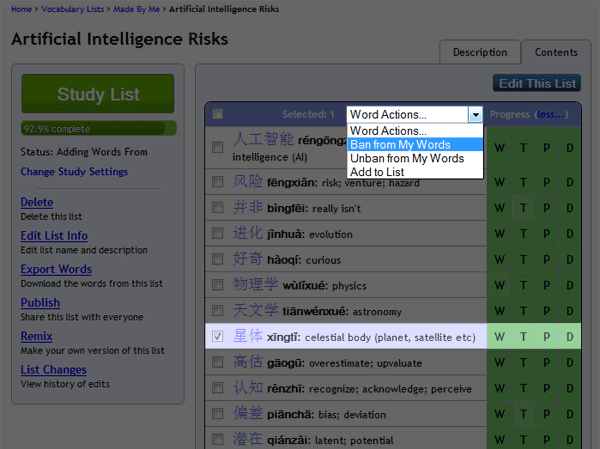
Task: Check the checkbox next to 风险 fēngxiǎn
Action: click(218, 181)
